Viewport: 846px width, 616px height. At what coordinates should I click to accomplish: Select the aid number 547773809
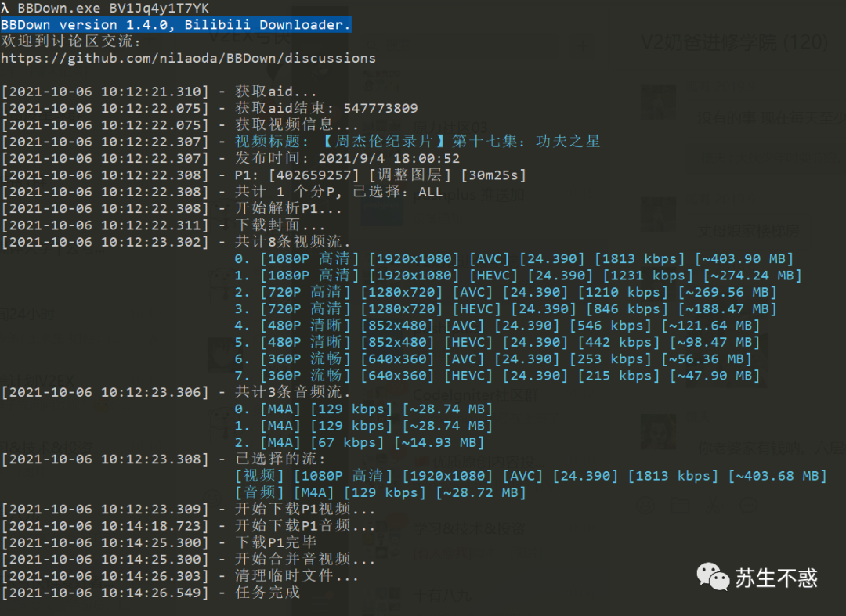[381, 108]
